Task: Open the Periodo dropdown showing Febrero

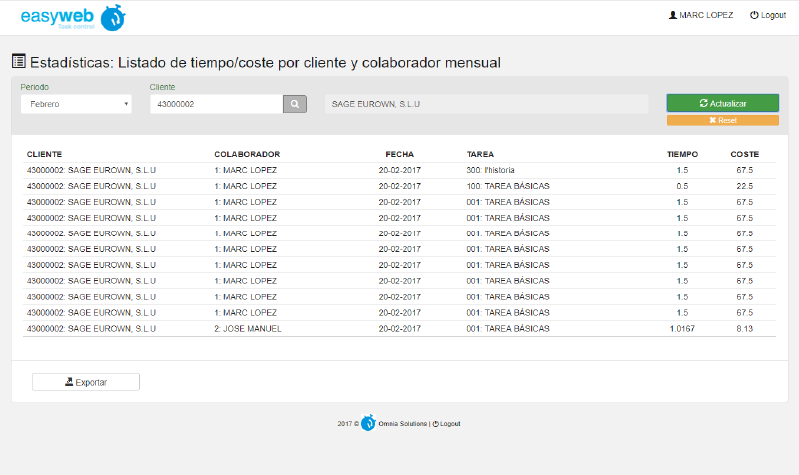Action: tap(76, 104)
